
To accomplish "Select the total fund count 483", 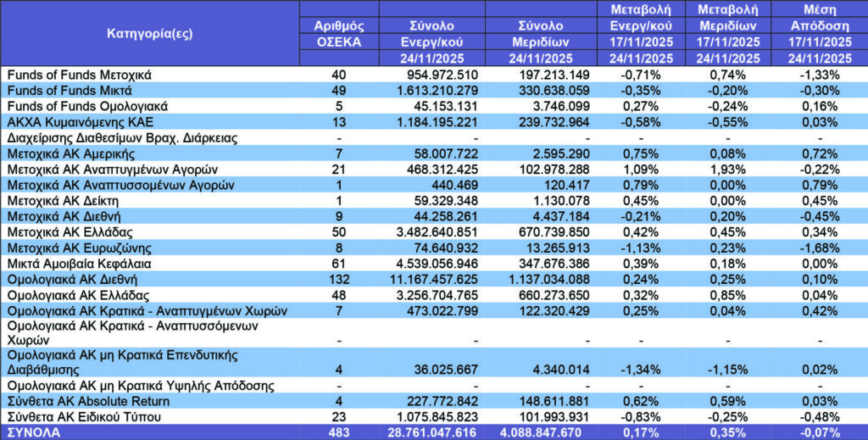I will pyautogui.click(x=339, y=432).
